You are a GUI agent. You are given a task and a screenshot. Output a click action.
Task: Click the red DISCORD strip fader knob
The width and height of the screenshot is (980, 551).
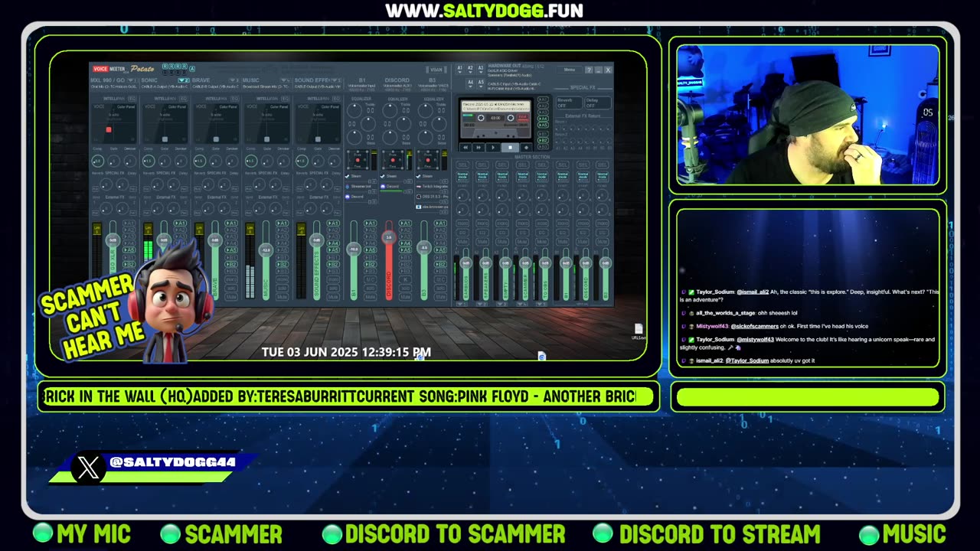click(x=389, y=237)
